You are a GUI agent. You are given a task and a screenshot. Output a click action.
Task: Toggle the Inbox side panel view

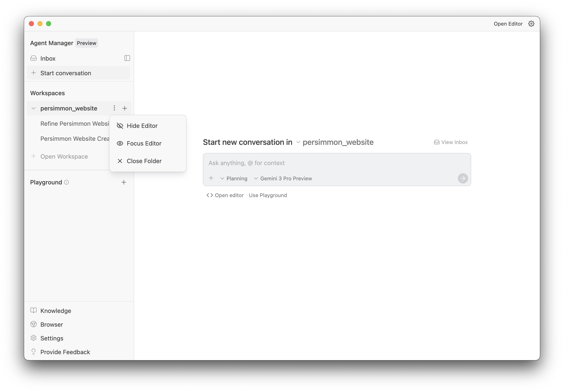click(x=127, y=58)
